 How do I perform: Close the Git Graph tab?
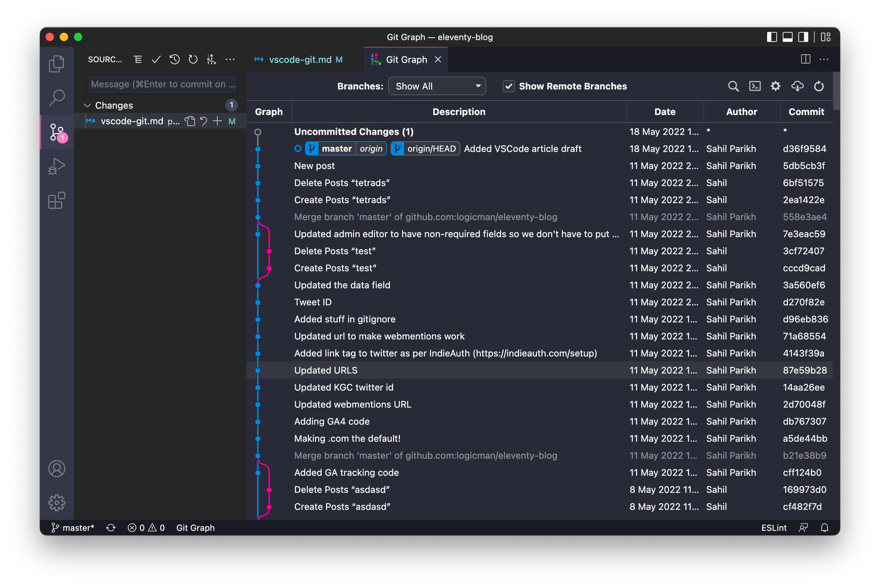pyautogui.click(x=438, y=60)
